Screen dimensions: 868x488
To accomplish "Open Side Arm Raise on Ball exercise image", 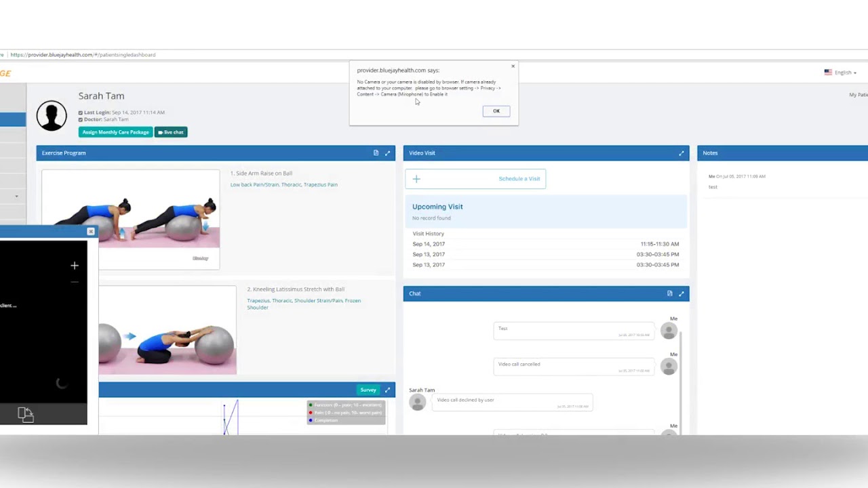I will coord(130,220).
